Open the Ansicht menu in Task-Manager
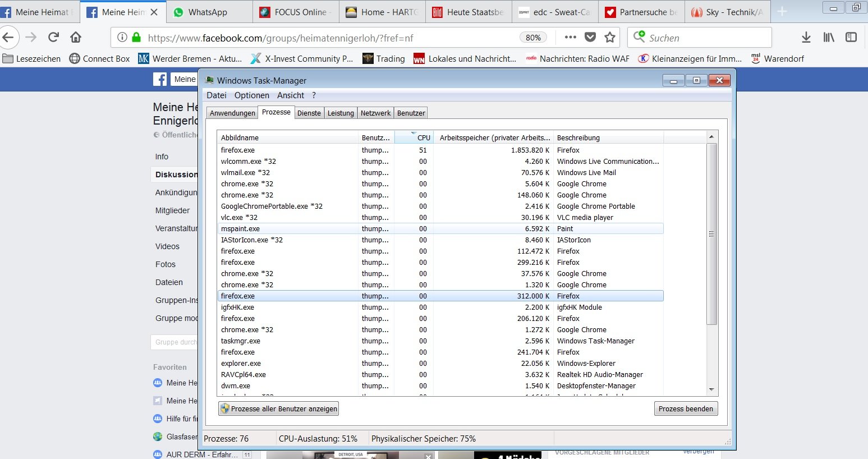 [290, 95]
